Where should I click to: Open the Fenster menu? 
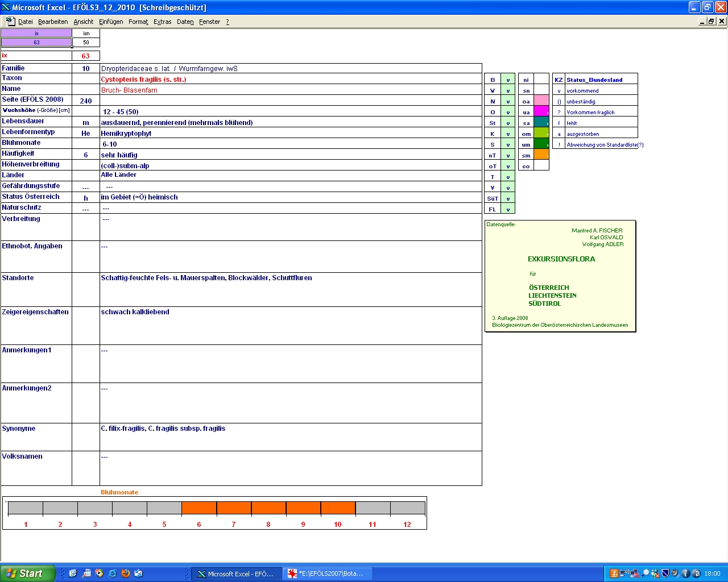209,22
